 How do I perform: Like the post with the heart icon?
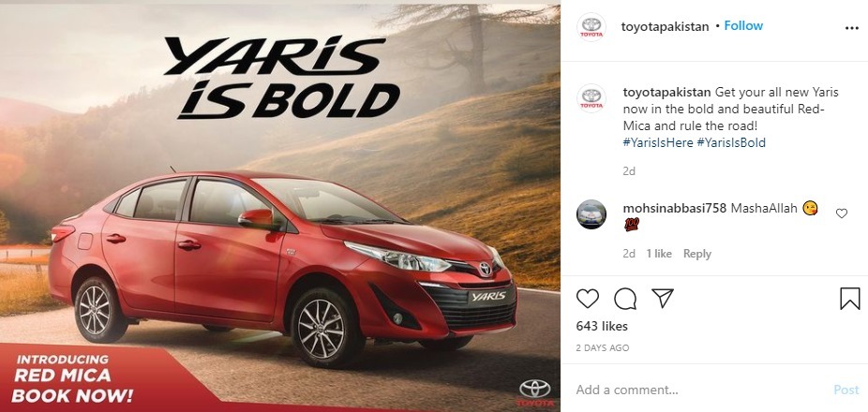[x=588, y=300]
